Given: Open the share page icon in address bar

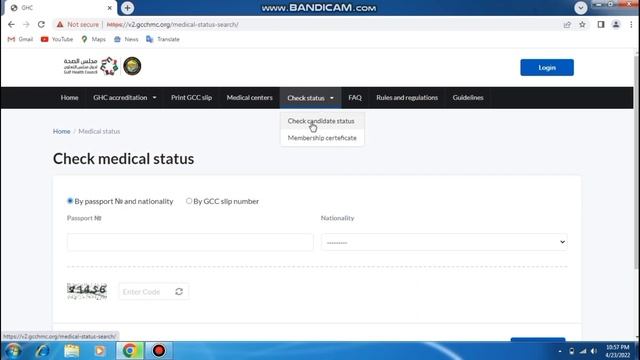Looking at the screenshot, I should tap(567, 25).
